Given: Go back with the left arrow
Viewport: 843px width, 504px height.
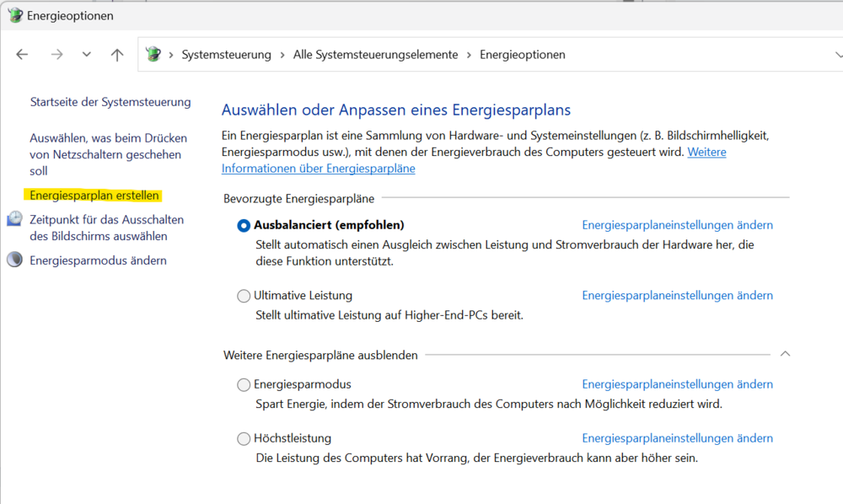Looking at the screenshot, I should tap(22, 54).
